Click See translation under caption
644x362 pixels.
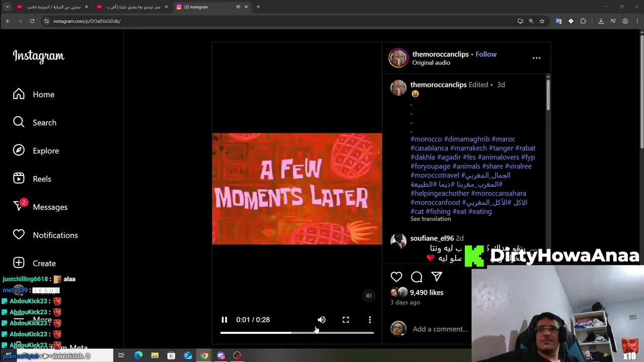coord(431,219)
